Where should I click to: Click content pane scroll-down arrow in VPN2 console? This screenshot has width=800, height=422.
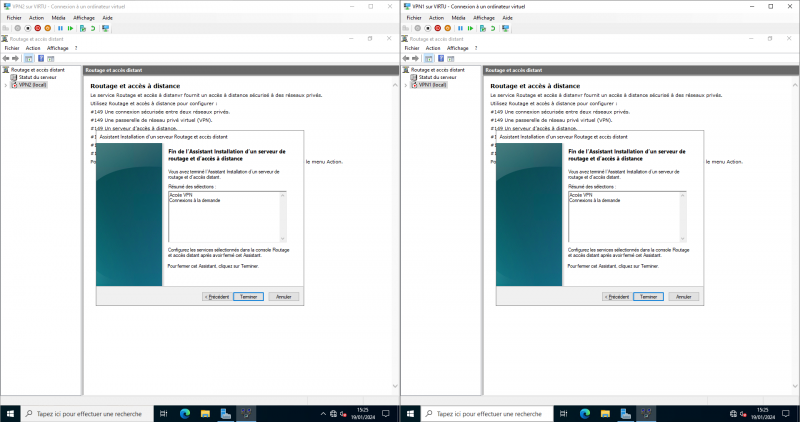coord(395,386)
